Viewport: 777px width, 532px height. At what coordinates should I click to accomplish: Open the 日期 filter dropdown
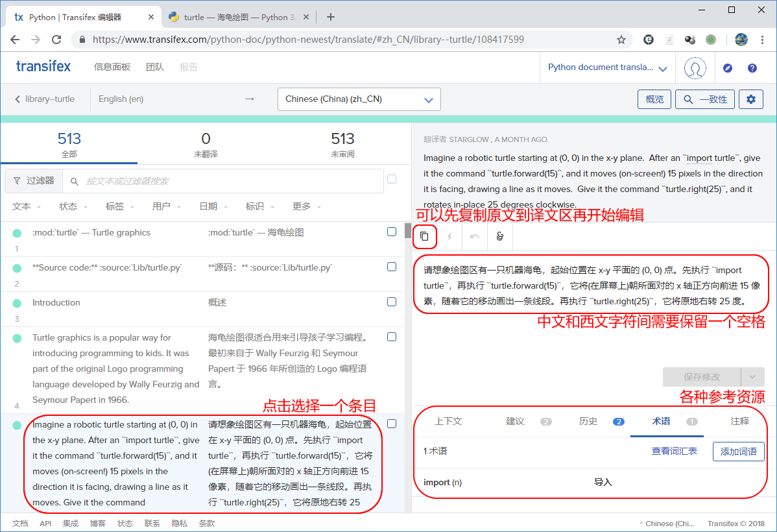click(x=213, y=206)
